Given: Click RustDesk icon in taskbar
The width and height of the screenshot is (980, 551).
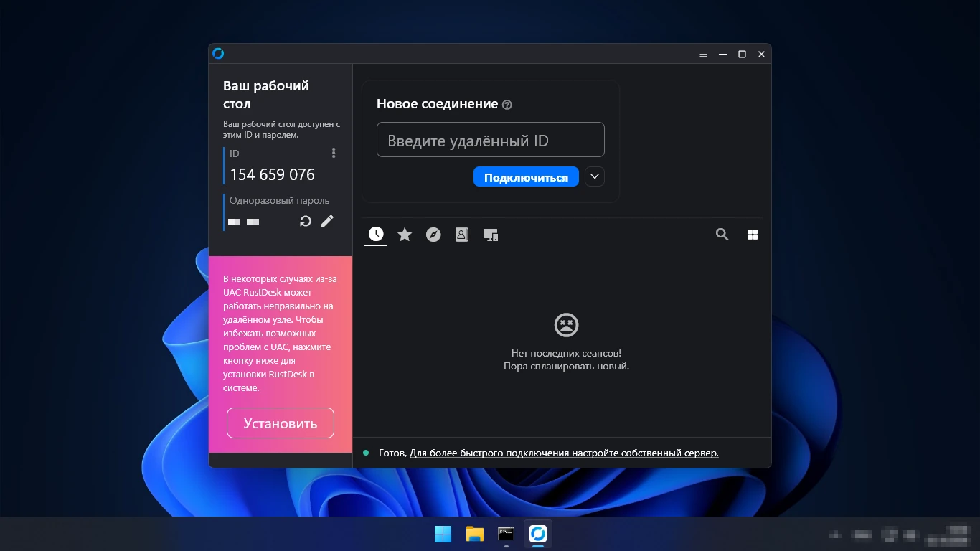Looking at the screenshot, I should [x=538, y=534].
